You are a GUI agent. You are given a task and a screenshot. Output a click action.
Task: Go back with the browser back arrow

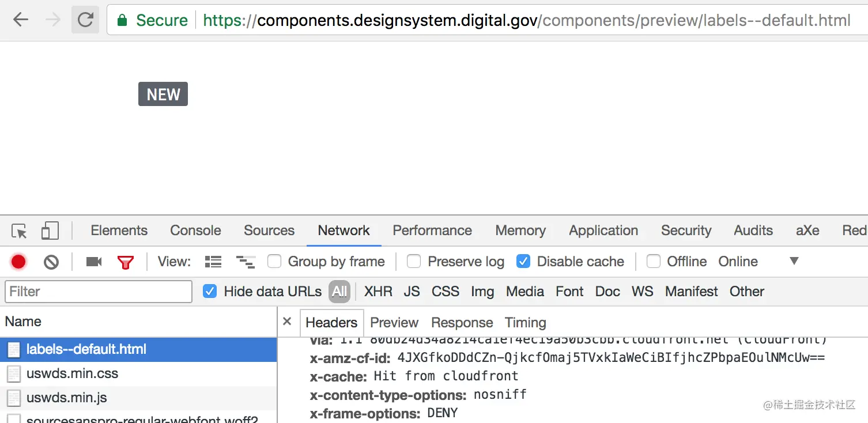click(x=21, y=20)
